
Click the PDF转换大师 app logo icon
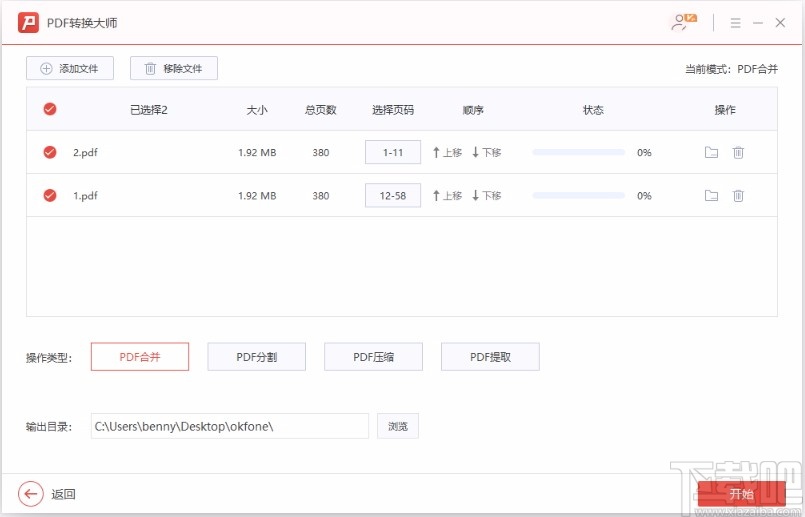(x=28, y=23)
